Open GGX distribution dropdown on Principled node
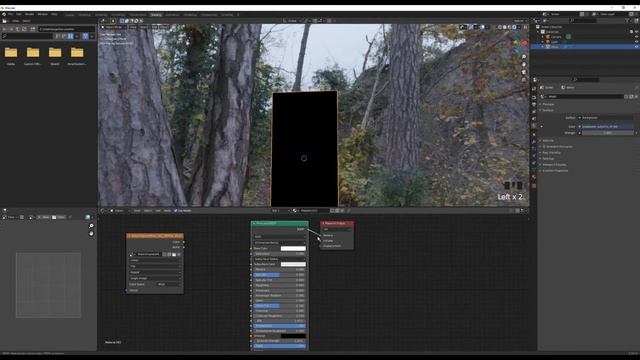This screenshot has width=640, height=360. (280, 236)
